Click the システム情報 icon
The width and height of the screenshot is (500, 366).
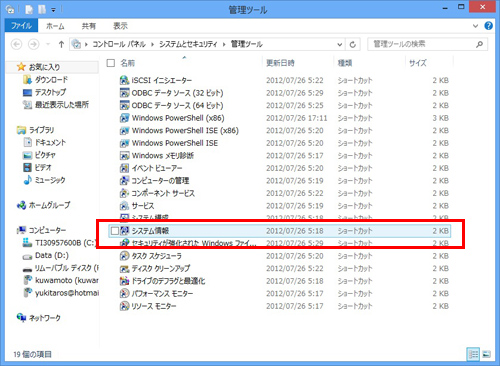[x=124, y=231]
